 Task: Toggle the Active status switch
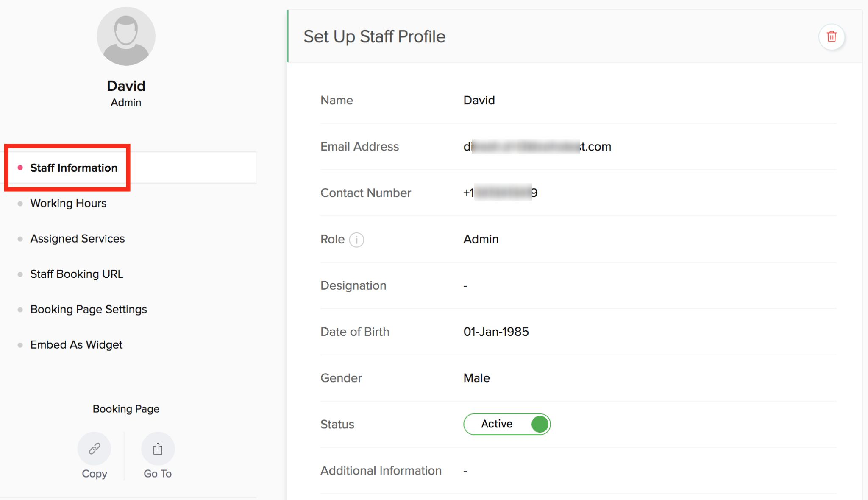coord(507,424)
